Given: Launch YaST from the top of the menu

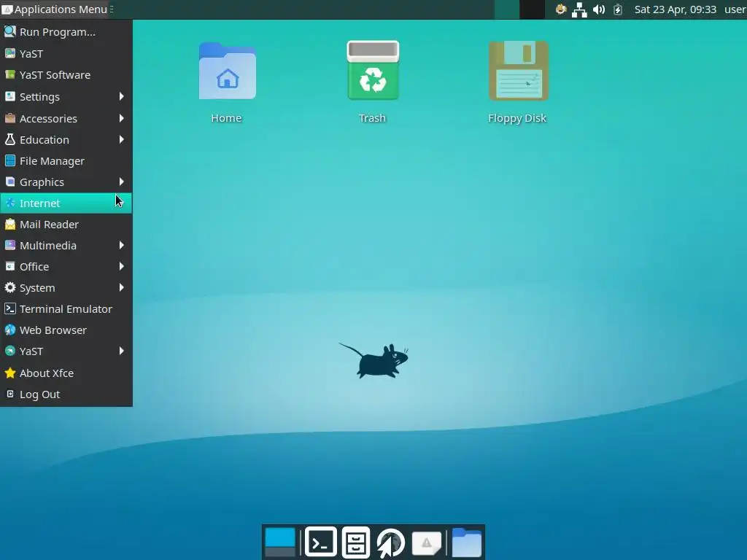Looking at the screenshot, I should [66, 53].
